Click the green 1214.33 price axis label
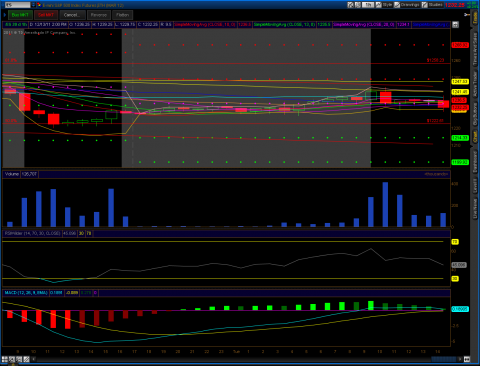Image resolution: width=480 pixels, height=366 pixels. 460,138
